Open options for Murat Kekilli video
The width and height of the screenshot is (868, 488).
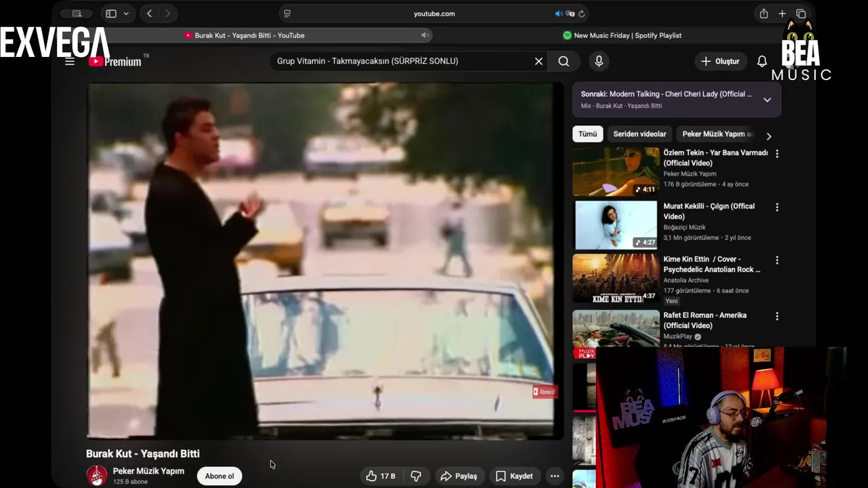click(777, 207)
